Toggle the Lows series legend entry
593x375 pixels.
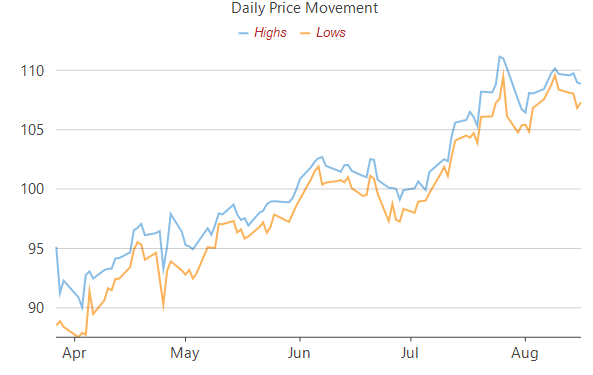coord(323,33)
